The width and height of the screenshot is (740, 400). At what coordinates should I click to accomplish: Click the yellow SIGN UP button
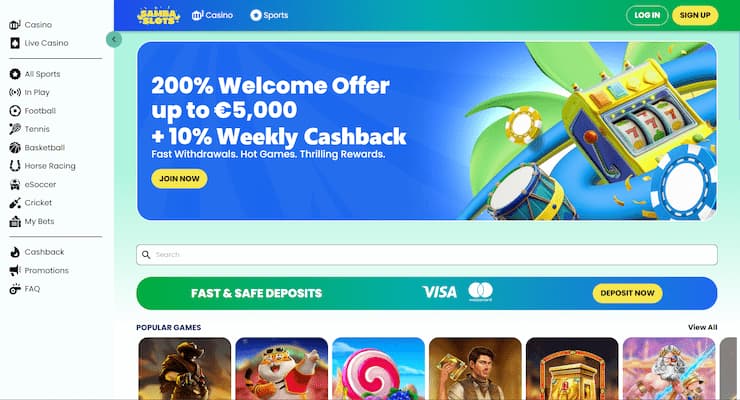(x=695, y=15)
